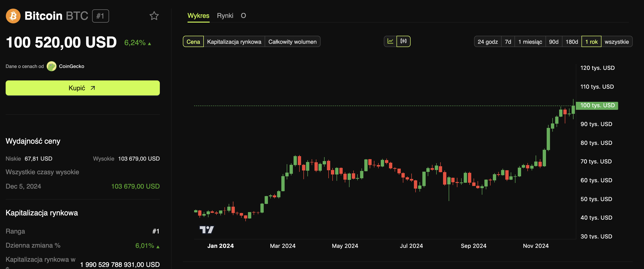Click the CoinGecko gecko logo
Image resolution: width=644 pixels, height=269 pixels.
coord(51,66)
